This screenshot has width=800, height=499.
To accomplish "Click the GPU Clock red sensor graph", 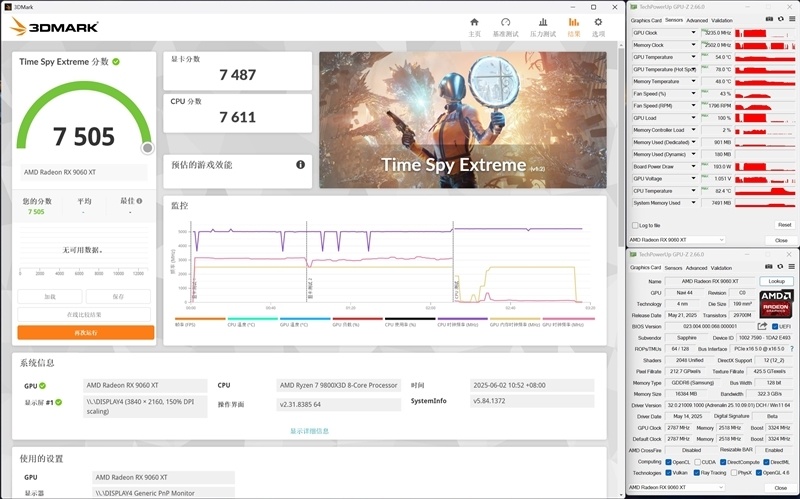I will click(x=765, y=33).
